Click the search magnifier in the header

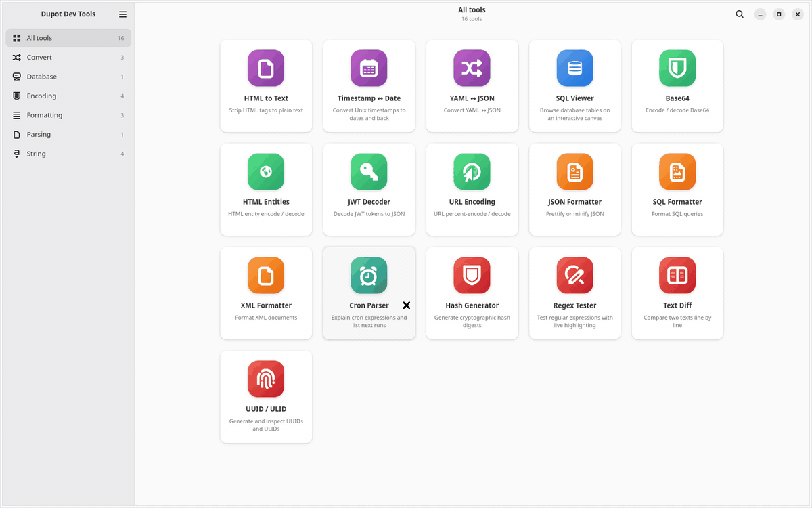(x=740, y=14)
